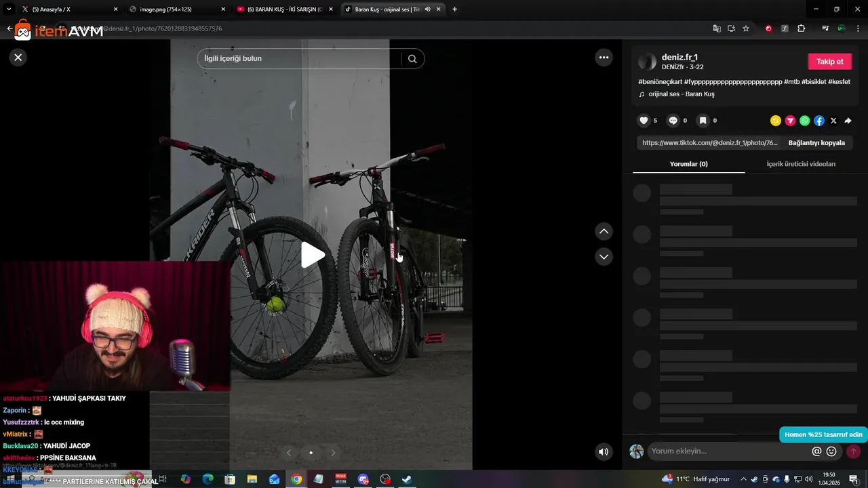
Task: Focus the 'İlgili içeriği bulun' search field
Action: pos(300,59)
